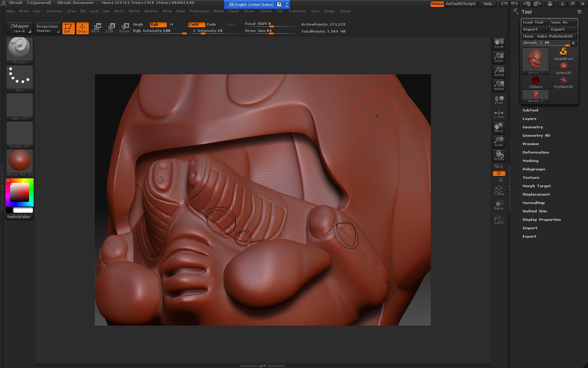
Task: Toggle the Zsub sculpt mode
Action: [211, 25]
